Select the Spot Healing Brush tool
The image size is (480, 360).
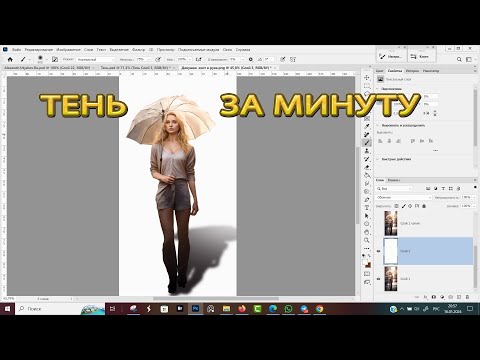click(x=367, y=135)
